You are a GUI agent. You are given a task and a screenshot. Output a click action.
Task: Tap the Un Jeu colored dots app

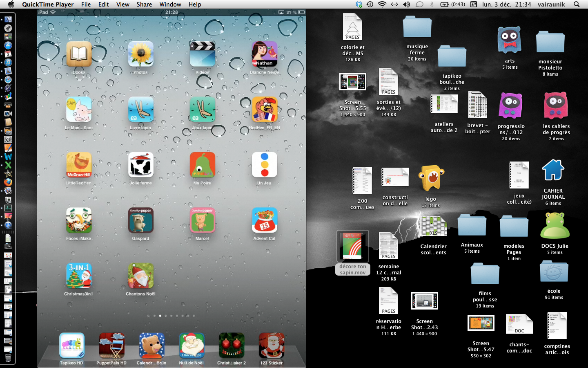(x=264, y=165)
